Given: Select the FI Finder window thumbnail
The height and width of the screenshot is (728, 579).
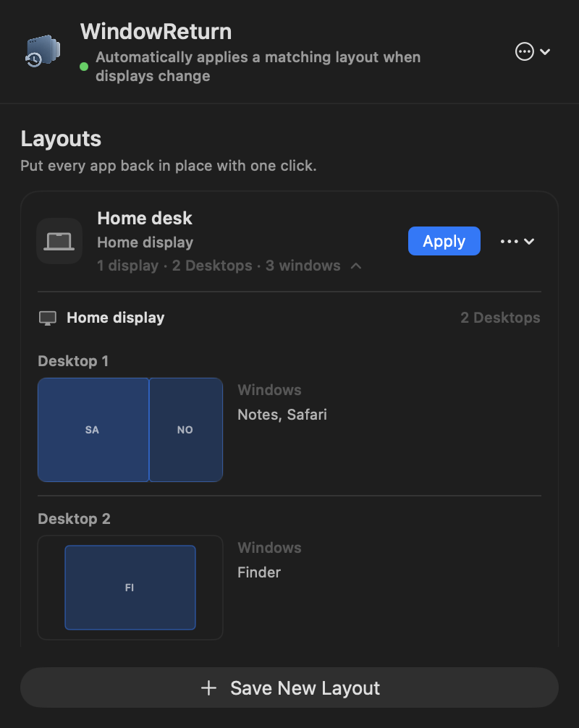Looking at the screenshot, I should (x=130, y=588).
